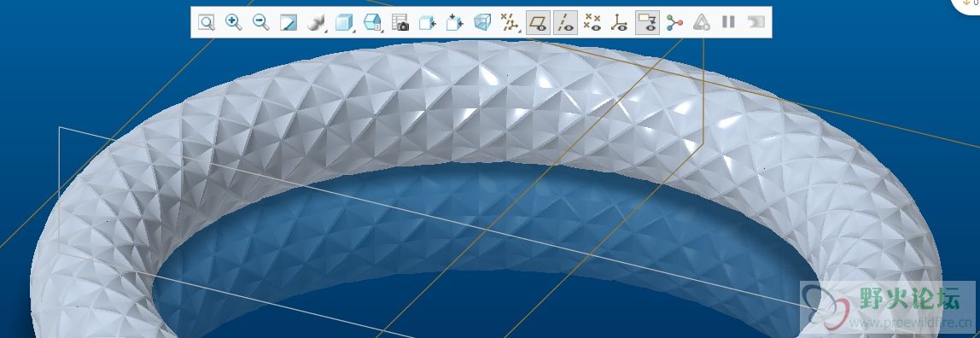This screenshot has width=980, height=338.
Task: Click the pause simulation button
Action: tap(728, 22)
